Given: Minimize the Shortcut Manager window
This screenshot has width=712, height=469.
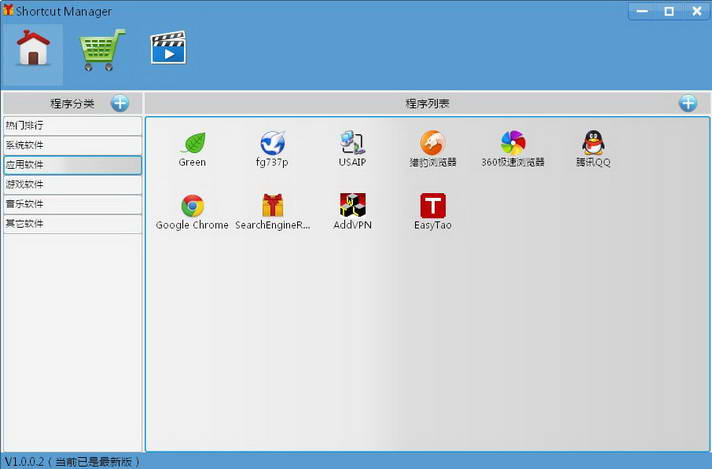Looking at the screenshot, I should tap(643, 11).
